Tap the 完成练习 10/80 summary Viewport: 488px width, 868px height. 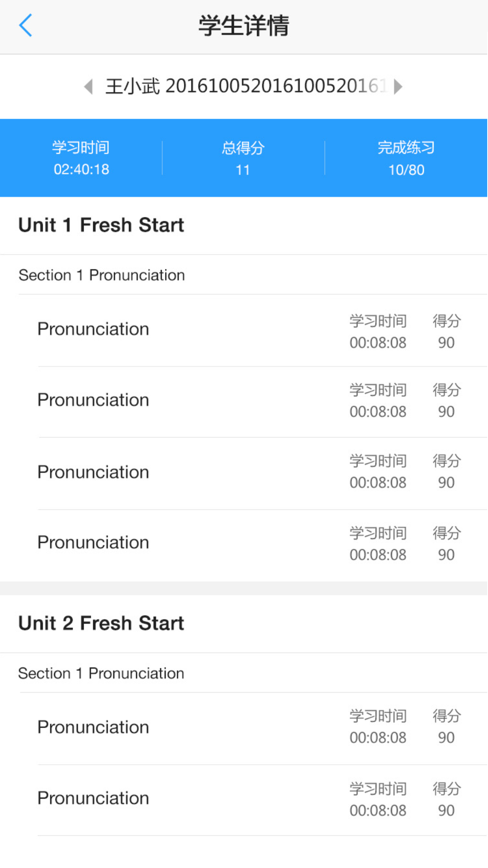click(x=406, y=158)
